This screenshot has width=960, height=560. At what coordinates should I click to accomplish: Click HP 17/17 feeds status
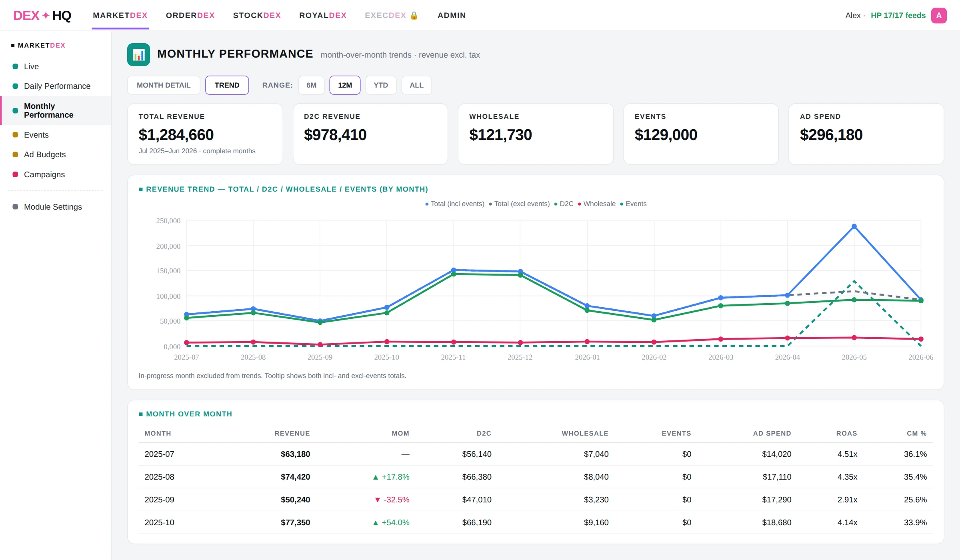coord(898,16)
